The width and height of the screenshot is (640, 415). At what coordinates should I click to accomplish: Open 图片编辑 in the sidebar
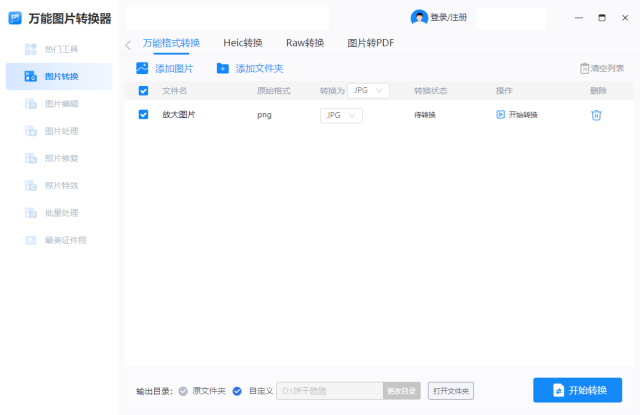60,103
